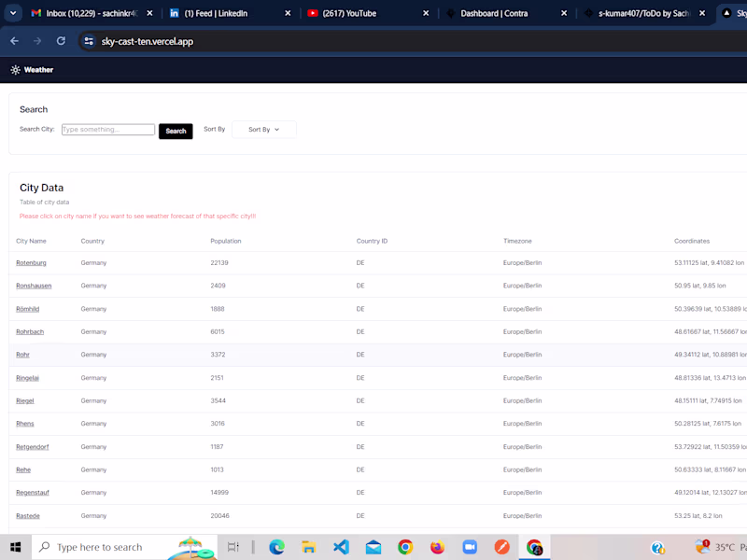Open Zoom from the taskbar
747x560 pixels.
pos(470,547)
